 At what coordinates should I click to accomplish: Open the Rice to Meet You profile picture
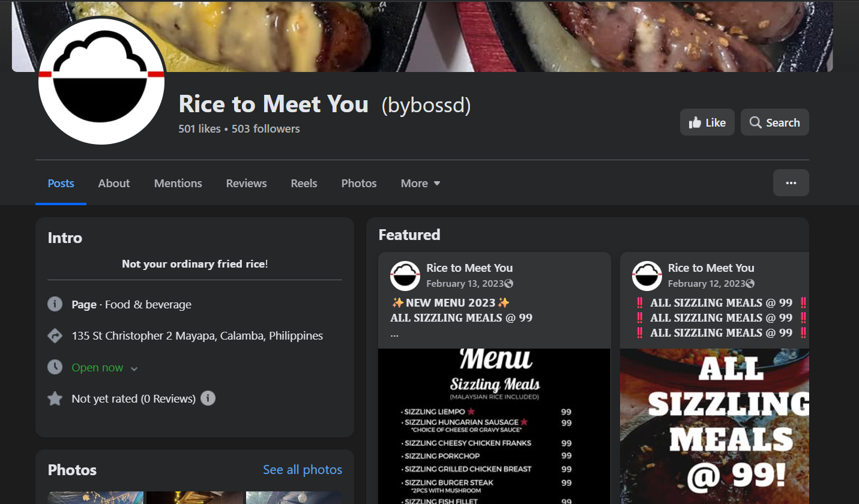point(101,81)
